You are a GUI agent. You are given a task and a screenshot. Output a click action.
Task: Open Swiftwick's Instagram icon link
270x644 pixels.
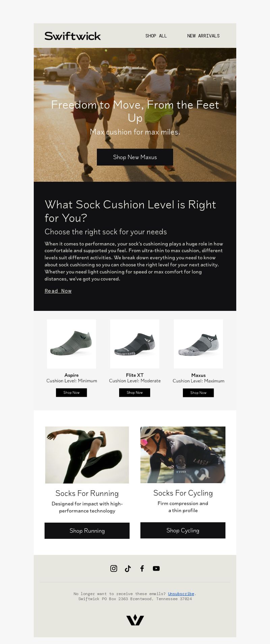pos(114,568)
